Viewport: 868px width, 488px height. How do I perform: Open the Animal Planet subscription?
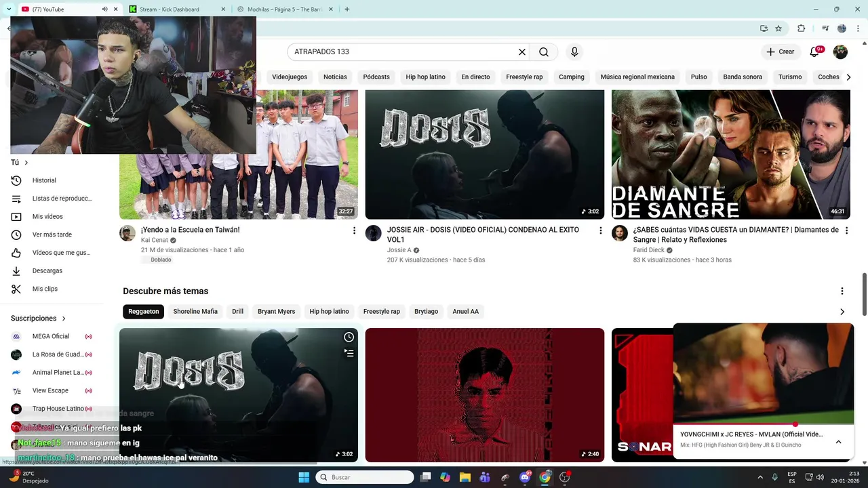click(51, 372)
